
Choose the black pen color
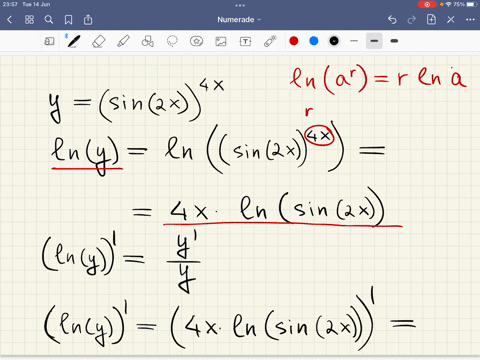334,41
